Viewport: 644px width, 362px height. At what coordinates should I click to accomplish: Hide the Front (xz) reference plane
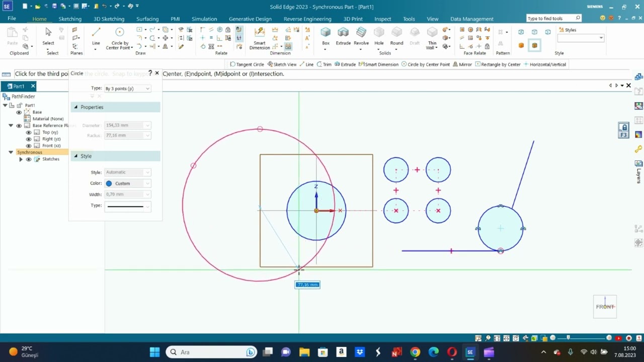(29, 145)
